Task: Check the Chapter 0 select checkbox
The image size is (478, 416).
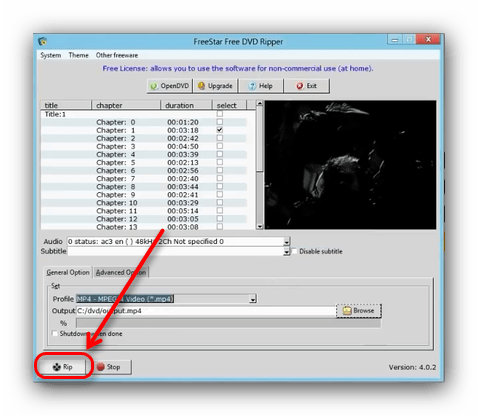Action: tap(220, 122)
